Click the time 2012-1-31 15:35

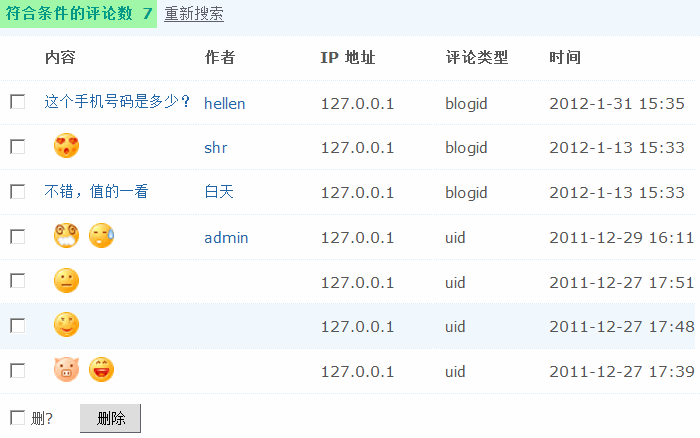(x=617, y=104)
